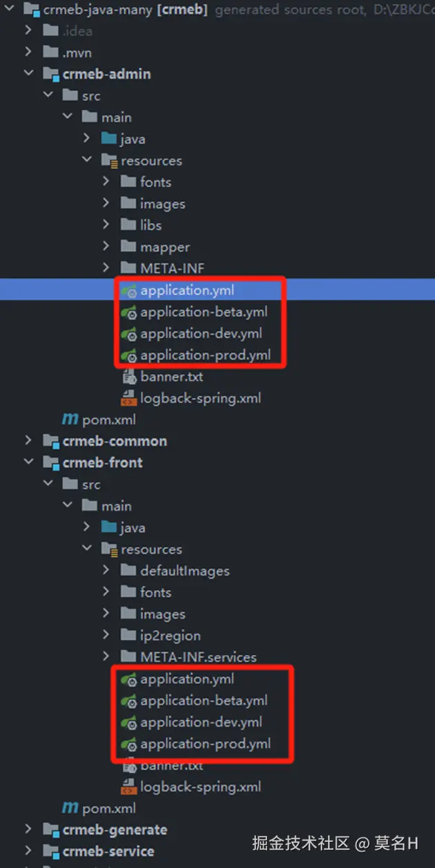This screenshot has width=435, height=868.
Task: Expand the crmeb-generate module
Action: click(x=28, y=829)
